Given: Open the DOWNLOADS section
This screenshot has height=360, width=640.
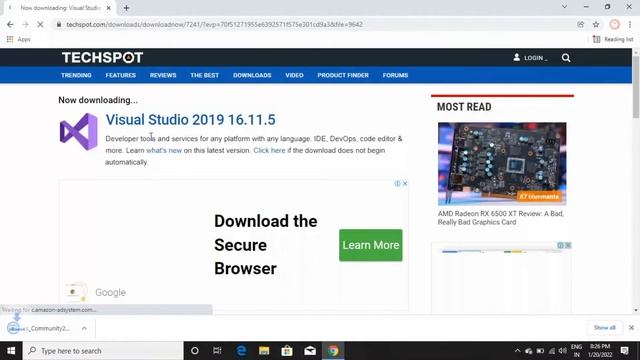Looking at the screenshot, I should point(252,76).
